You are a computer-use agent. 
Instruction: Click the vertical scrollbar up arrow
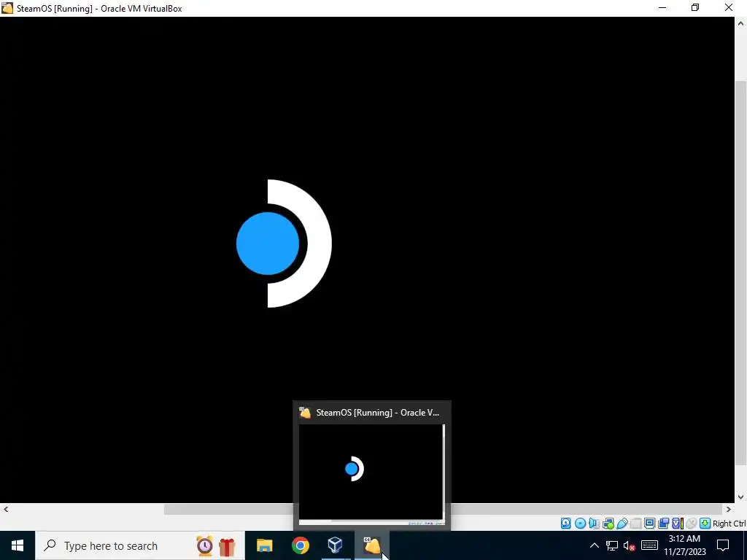tap(741, 23)
